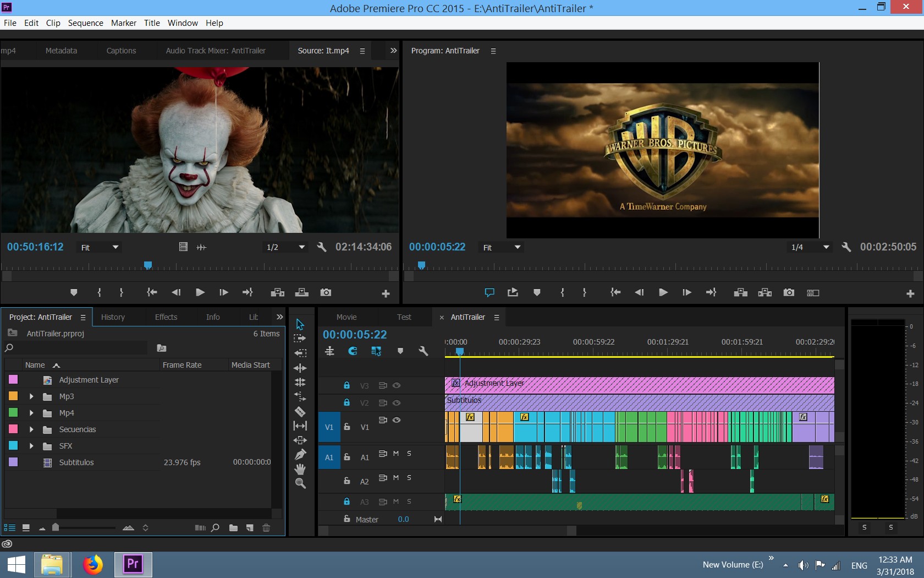Screen dimensions: 924x578
Task: Click Program monitor timecode 00:00:05:22
Action: pos(437,247)
